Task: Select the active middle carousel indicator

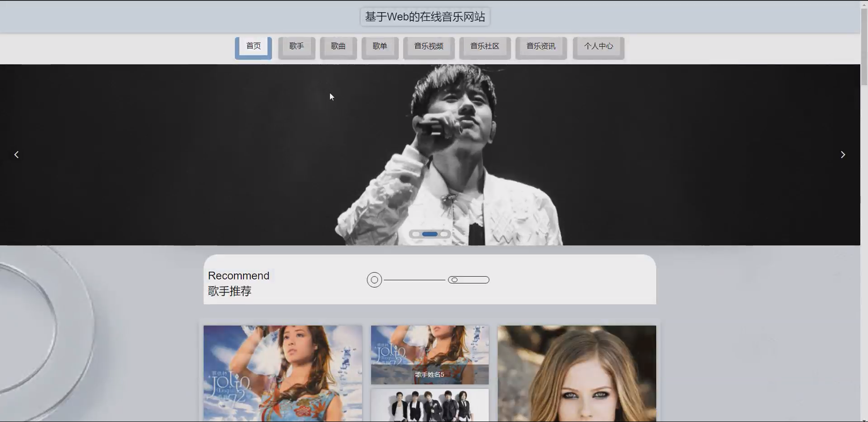Action: 430,234
